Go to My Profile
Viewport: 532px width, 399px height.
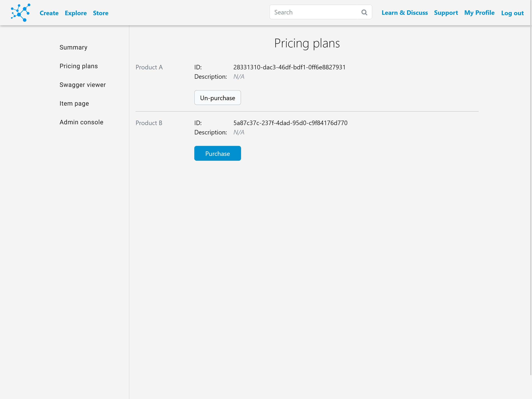pyautogui.click(x=479, y=13)
